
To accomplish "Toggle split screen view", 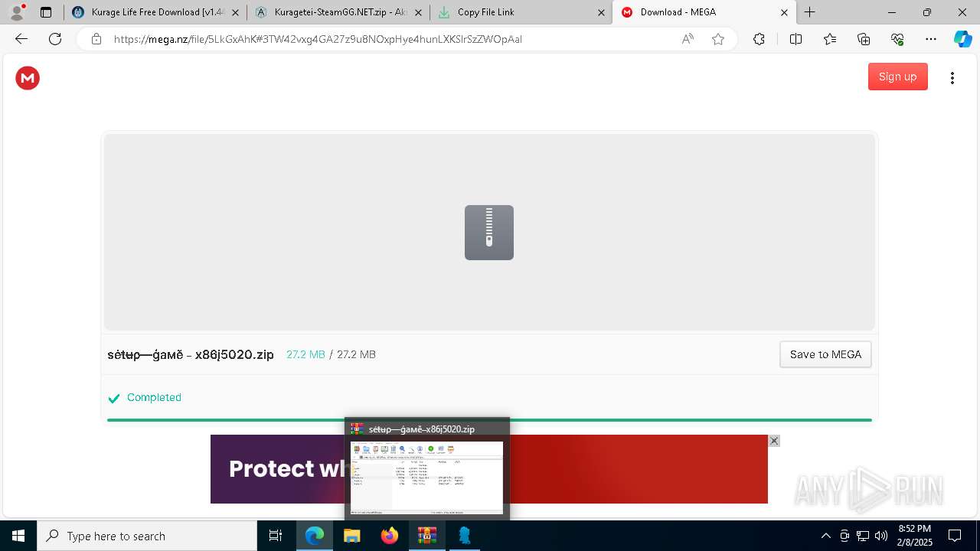I will (795, 39).
